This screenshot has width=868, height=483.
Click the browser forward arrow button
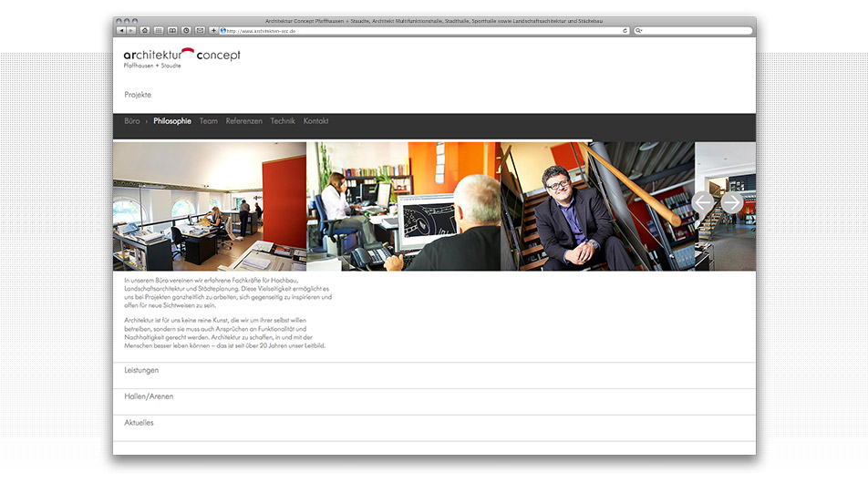click(131, 30)
